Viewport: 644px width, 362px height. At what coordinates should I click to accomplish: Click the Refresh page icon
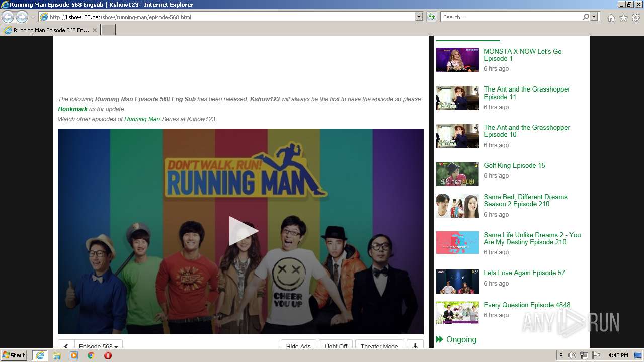(431, 17)
